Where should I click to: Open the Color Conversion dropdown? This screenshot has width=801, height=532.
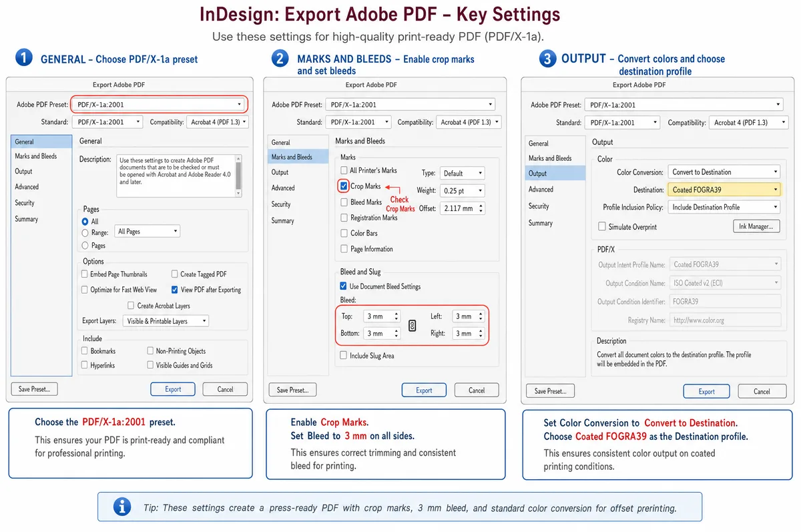(x=724, y=172)
